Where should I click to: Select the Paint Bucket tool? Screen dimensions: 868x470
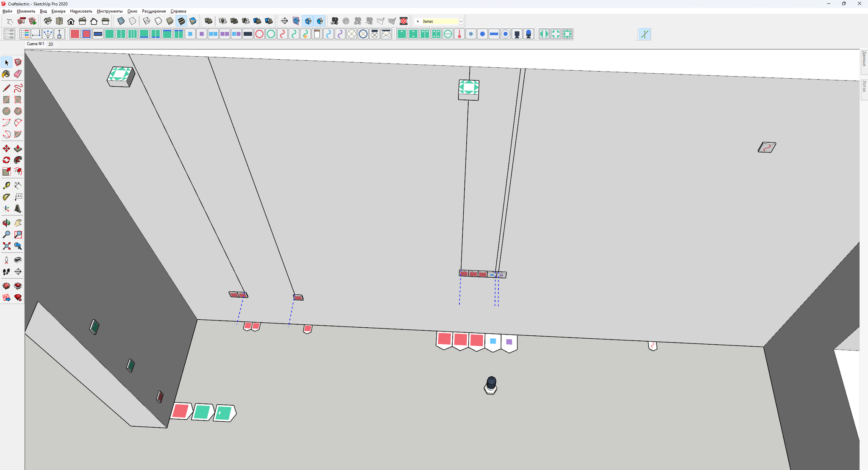tap(6, 74)
